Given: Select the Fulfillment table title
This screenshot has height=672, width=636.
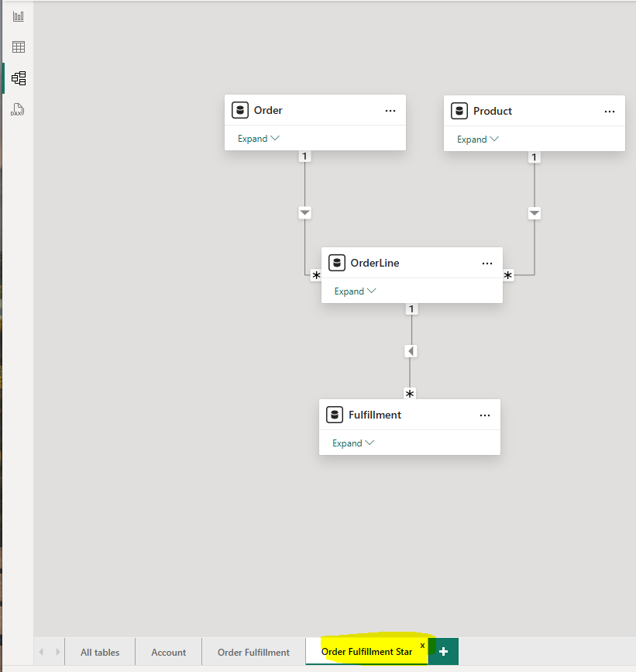Looking at the screenshot, I should coord(375,415).
